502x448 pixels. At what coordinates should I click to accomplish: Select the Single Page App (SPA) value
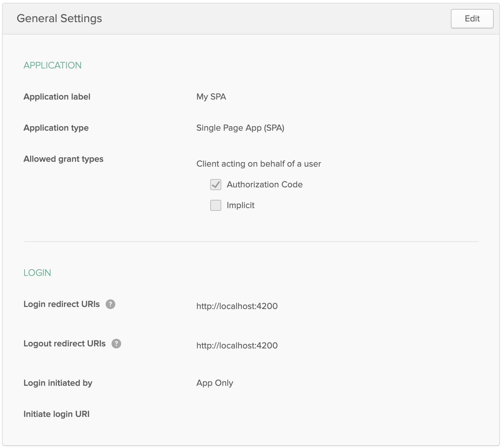(x=240, y=128)
